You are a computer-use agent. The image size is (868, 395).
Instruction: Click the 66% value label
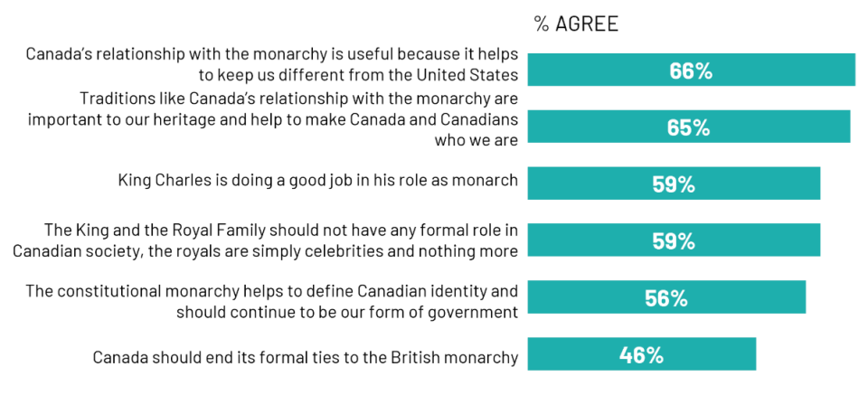(690, 71)
